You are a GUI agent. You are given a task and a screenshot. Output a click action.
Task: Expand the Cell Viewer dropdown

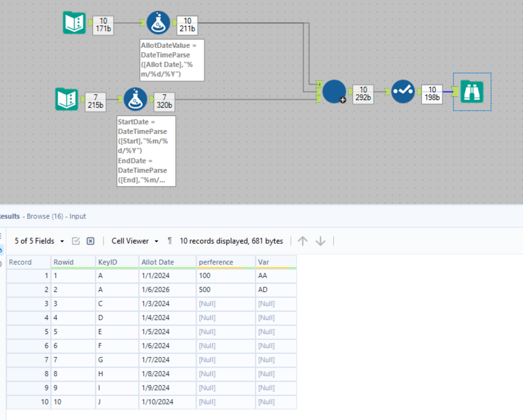(x=135, y=241)
